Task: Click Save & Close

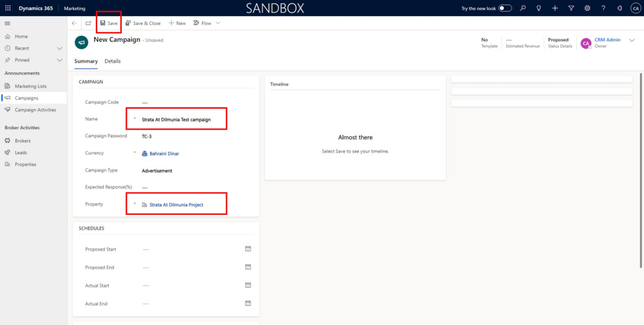Action: pos(143,23)
